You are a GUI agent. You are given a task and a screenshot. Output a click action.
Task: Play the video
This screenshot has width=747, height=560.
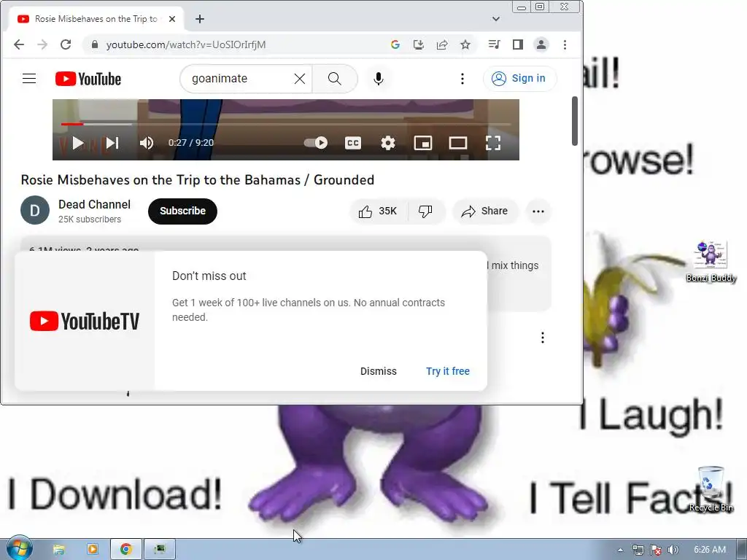tap(77, 143)
